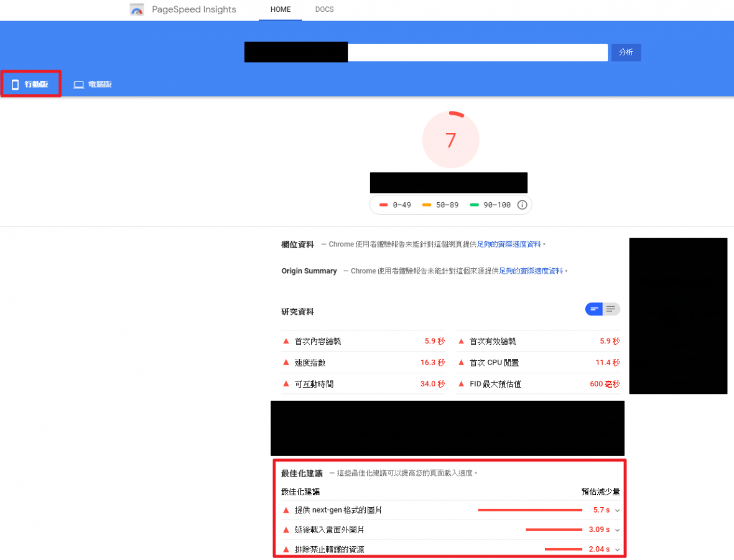The width and height of the screenshot is (734, 560).
Task: Select the 行動版 mobile tab
Action: 31,84
